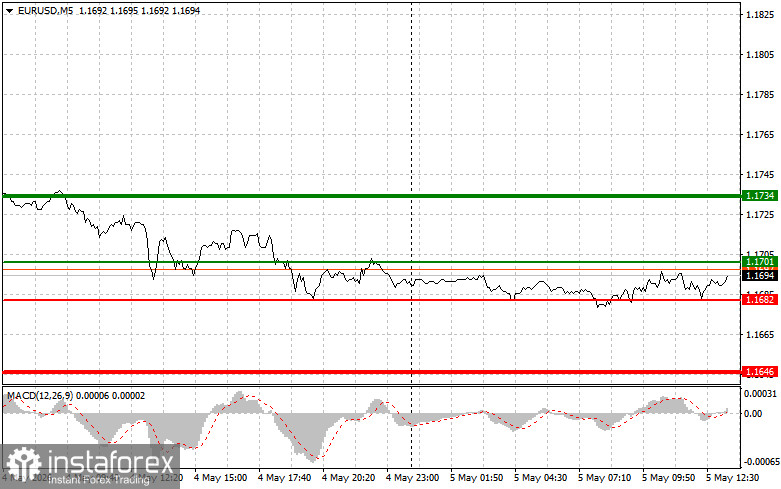Click the red 1.1646 price label

[760, 371]
